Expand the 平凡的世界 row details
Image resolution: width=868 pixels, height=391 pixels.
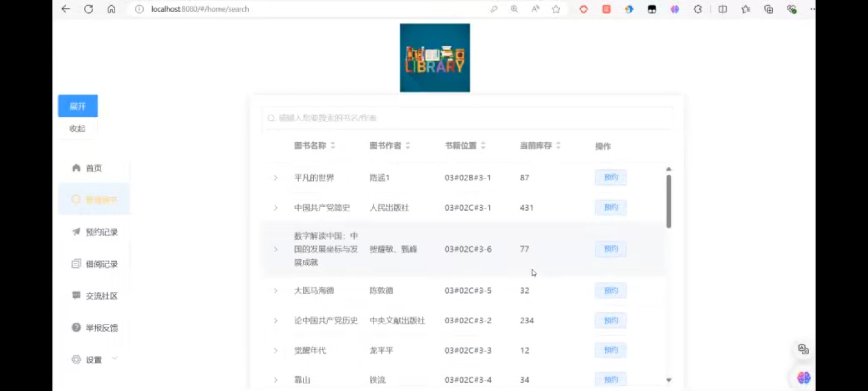[x=275, y=178]
